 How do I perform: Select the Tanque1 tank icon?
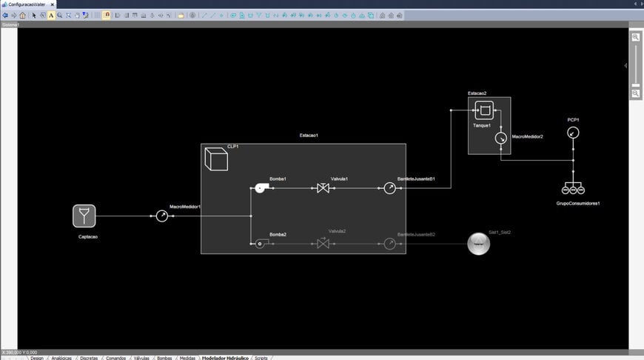tap(484, 112)
